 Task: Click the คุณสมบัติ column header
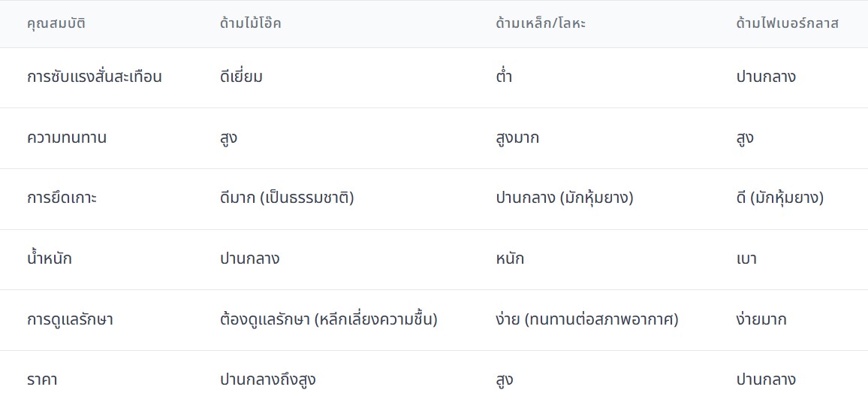pos(56,23)
